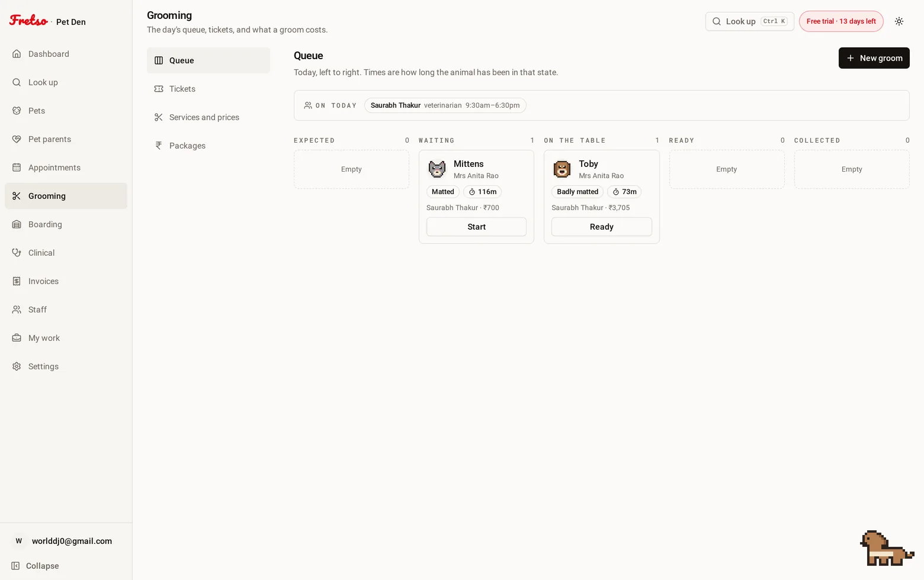Go to Pets section

tap(66, 111)
